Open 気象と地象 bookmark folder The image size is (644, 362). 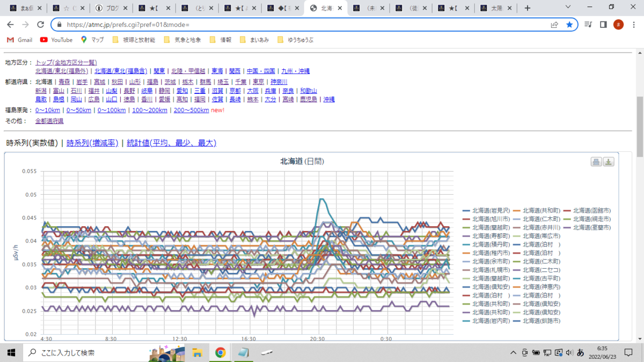182,40
